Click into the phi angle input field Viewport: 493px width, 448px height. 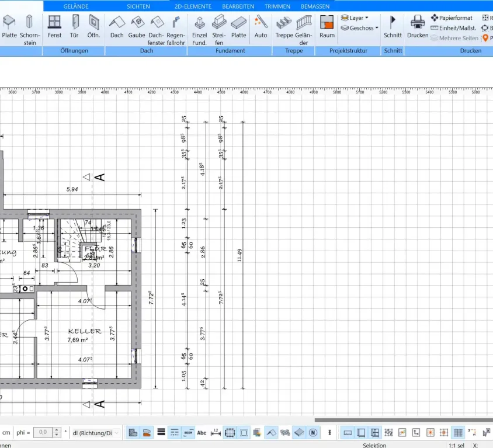tap(43, 432)
